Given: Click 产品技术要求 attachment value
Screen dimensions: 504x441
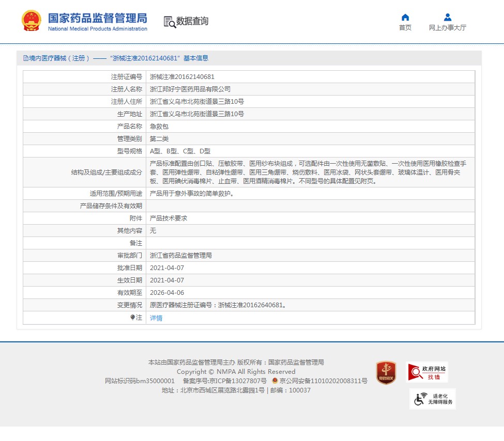Looking at the screenshot, I should (x=169, y=218).
